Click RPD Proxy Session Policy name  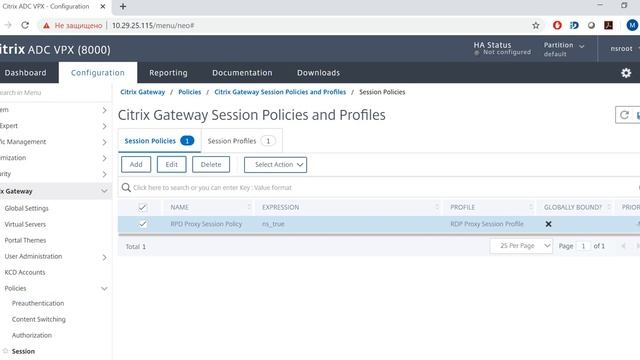pos(206,224)
